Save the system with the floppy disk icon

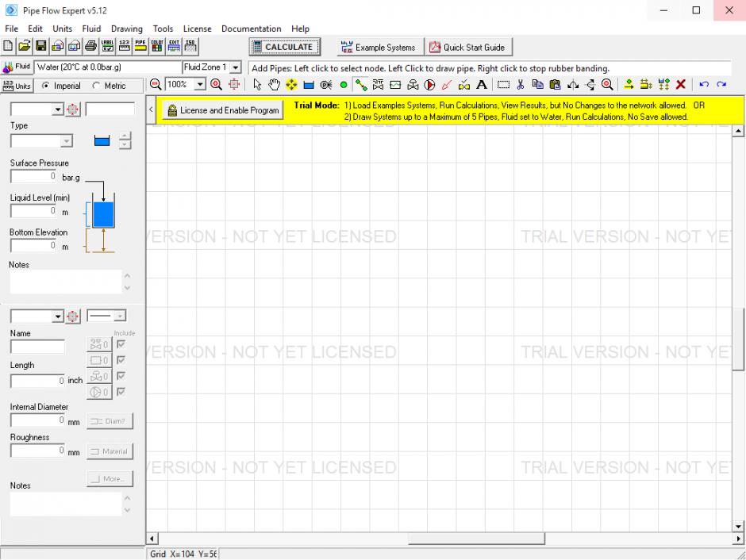pos(41,46)
